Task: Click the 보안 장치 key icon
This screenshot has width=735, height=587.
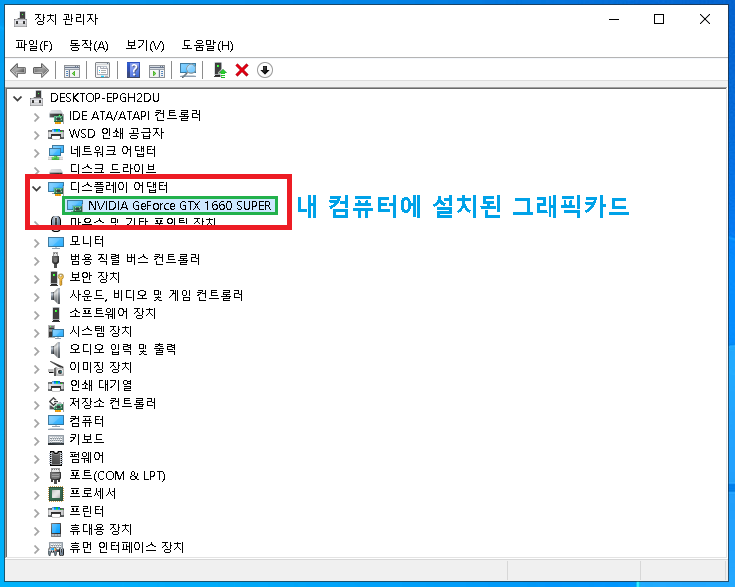Action: 56,278
